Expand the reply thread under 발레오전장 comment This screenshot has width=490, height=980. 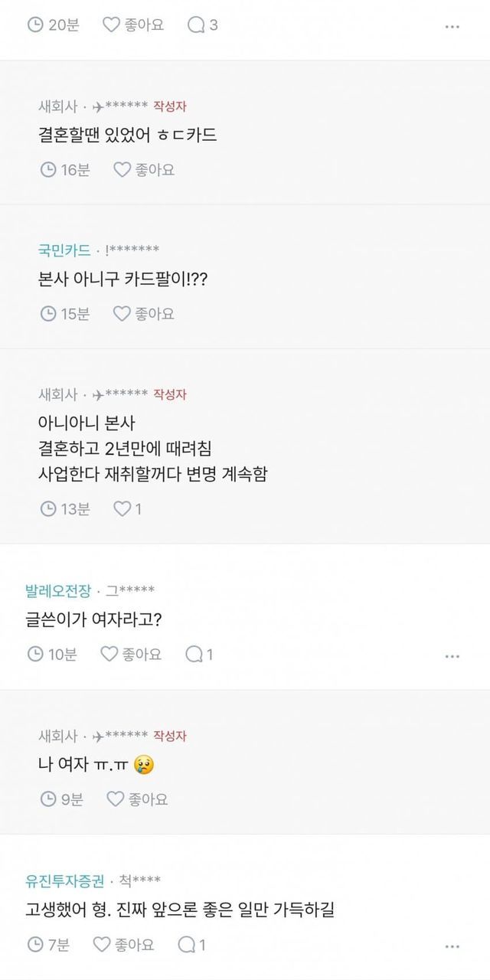click(x=199, y=654)
